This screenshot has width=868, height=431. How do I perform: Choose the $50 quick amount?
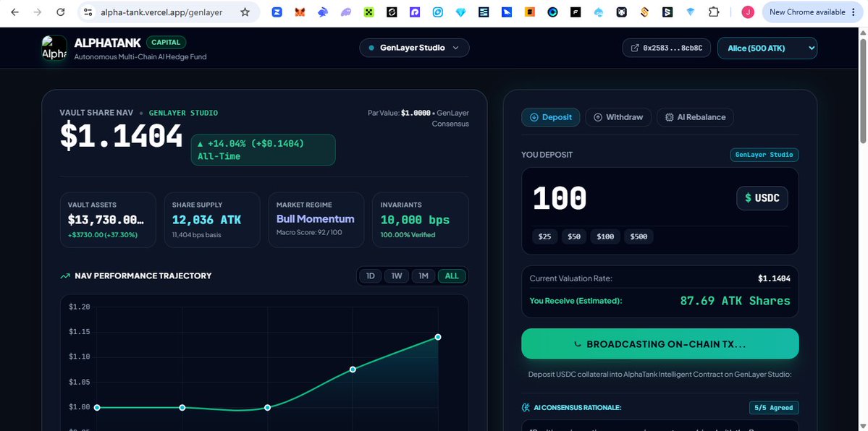[x=574, y=236]
